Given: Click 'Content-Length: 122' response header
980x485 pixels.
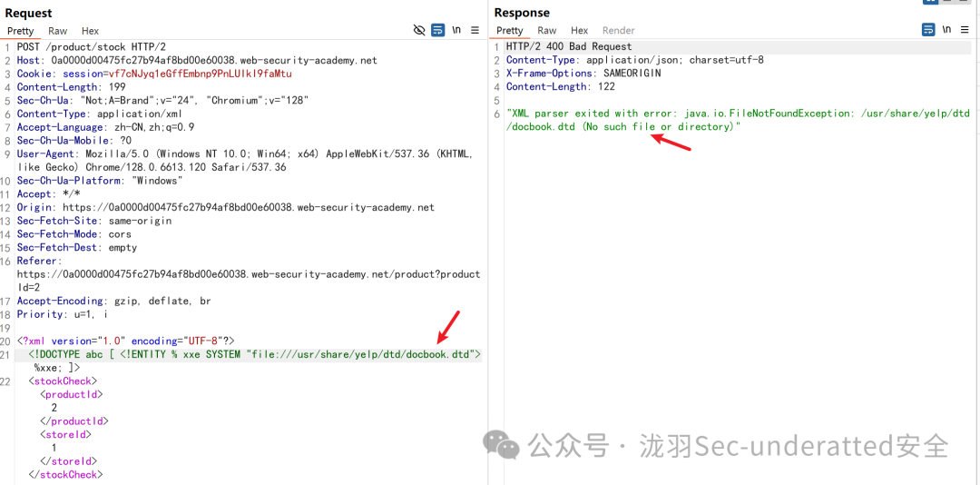Looking at the screenshot, I should point(561,87).
